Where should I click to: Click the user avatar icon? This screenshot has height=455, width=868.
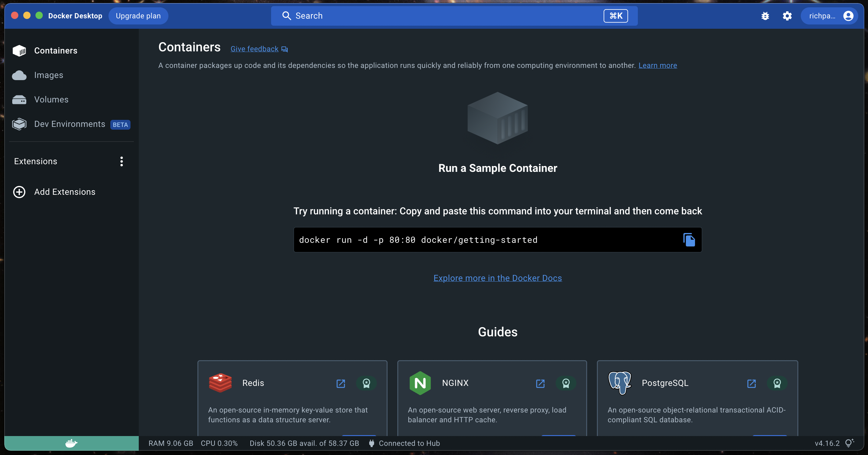(x=848, y=16)
